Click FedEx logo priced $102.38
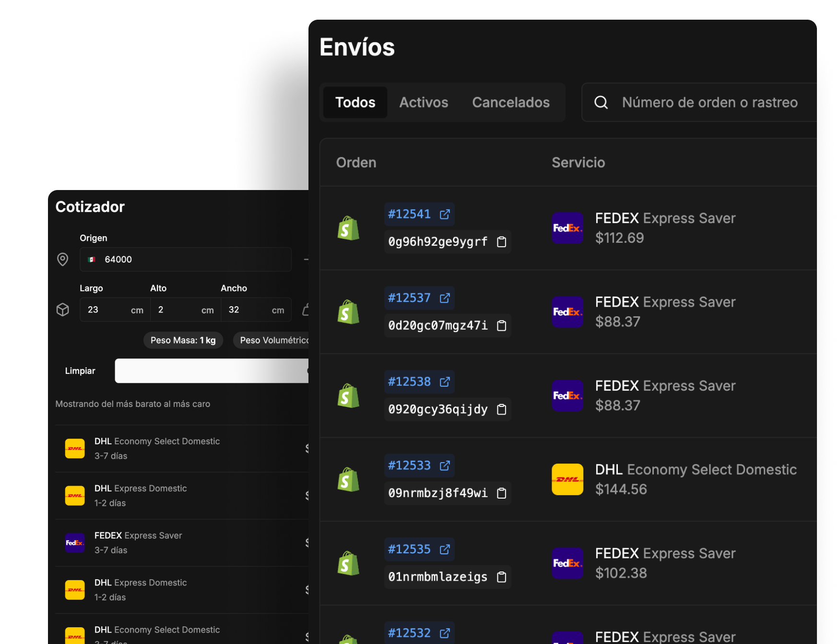839x644 pixels. (x=567, y=563)
